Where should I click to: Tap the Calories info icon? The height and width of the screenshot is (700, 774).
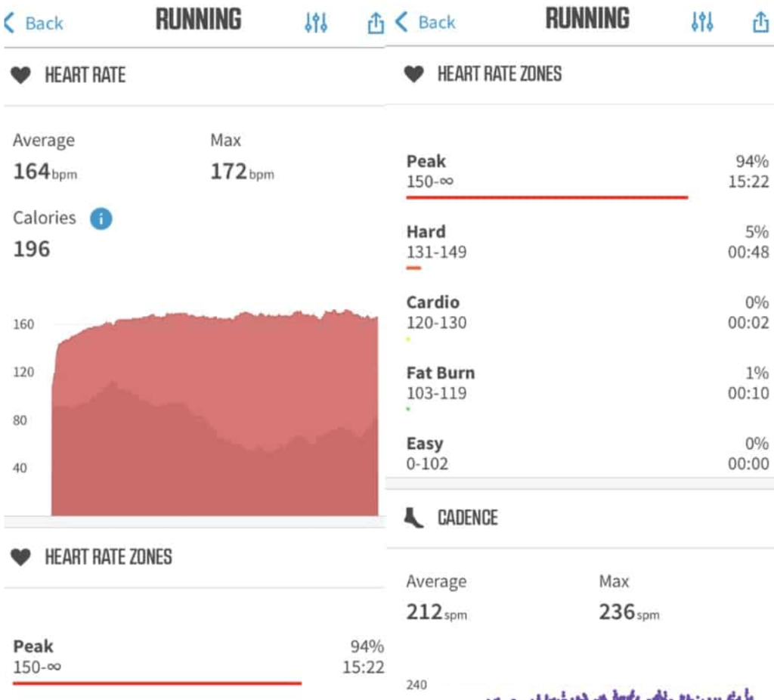point(101,218)
